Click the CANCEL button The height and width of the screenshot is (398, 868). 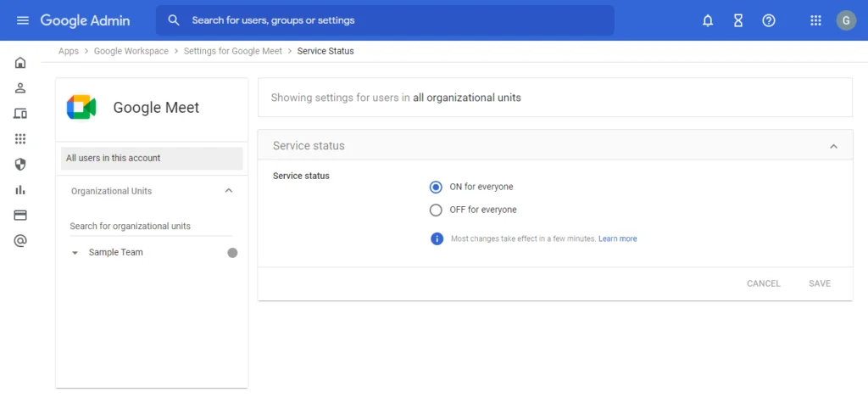tap(764, 283)
